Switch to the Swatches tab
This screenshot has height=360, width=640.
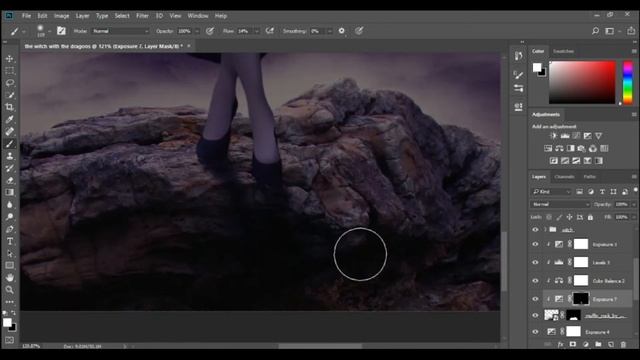[x=563, y=51]
